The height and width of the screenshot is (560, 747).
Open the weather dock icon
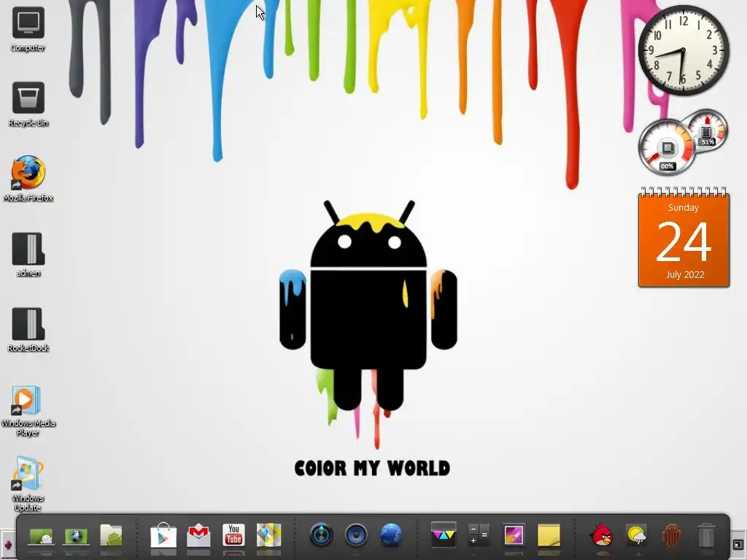pyautogui.click(x=636, y=535)
